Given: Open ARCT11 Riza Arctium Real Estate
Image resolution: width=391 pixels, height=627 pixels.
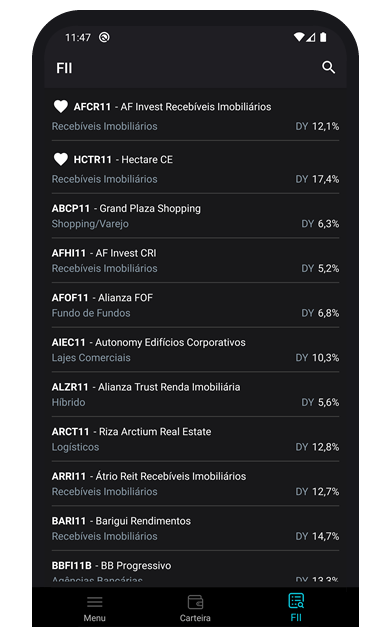Looking at the screenshot, I should point(196,439).
